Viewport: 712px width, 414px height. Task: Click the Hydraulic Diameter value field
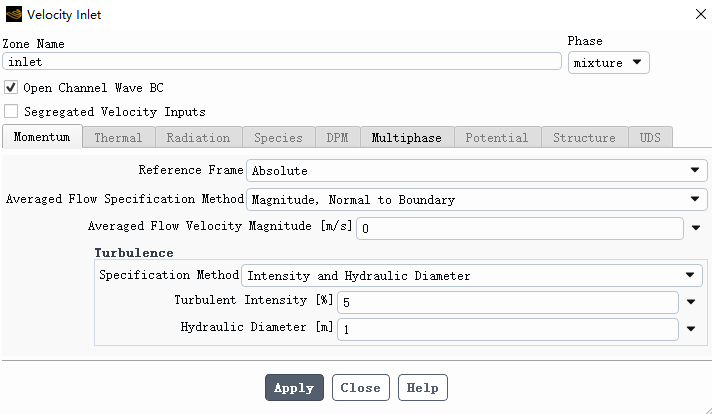[508, 329]
